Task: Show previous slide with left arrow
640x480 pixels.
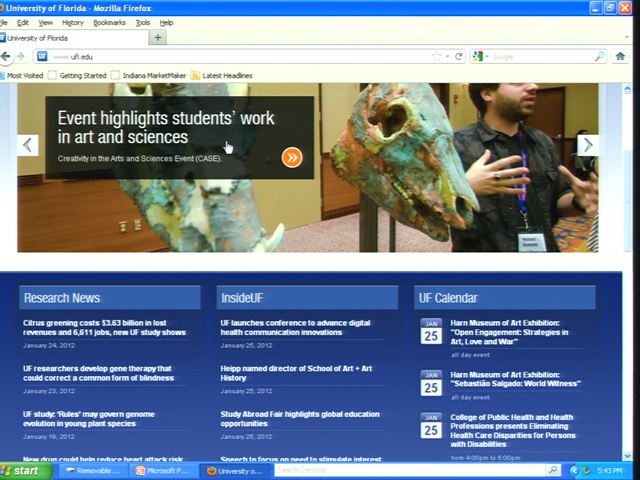Action: pos(27,145)
